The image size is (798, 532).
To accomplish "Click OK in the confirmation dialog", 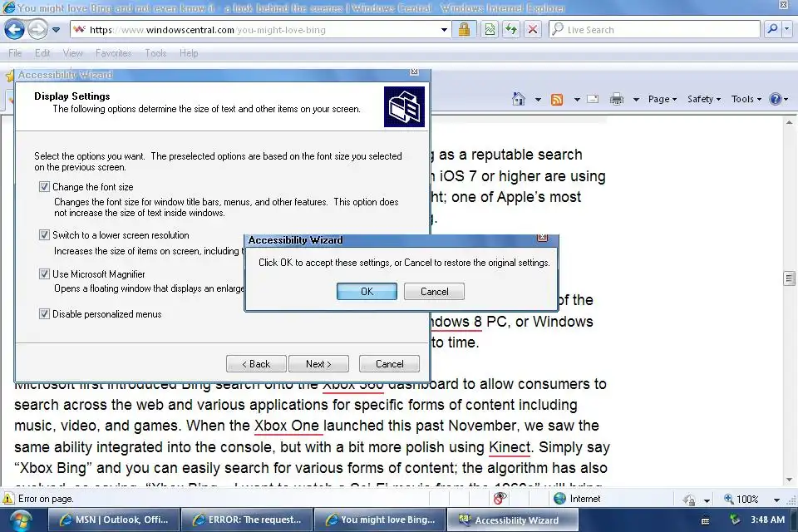I will click(367, 291).
